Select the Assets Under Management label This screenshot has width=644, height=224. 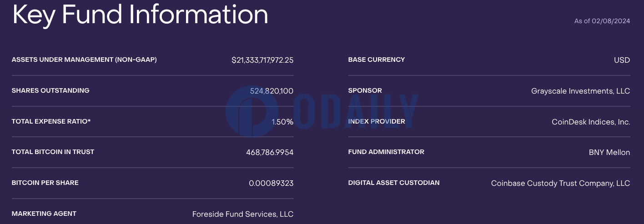coord(84,60)
